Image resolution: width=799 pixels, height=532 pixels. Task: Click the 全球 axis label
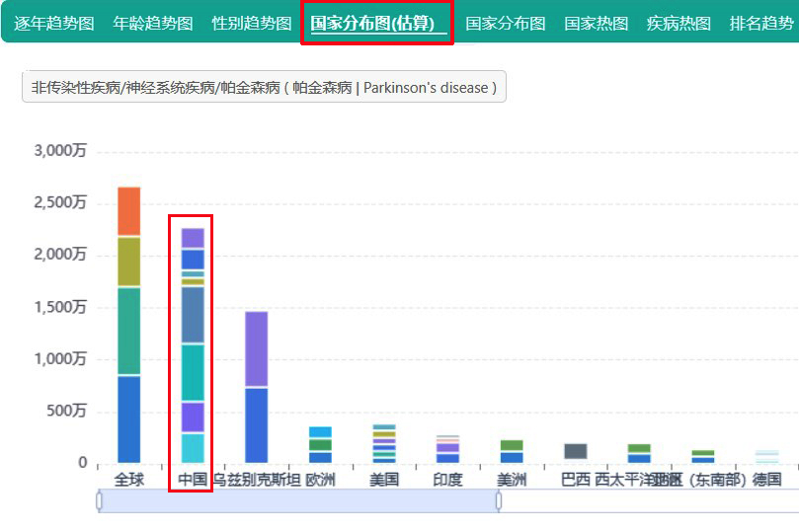pyautogui.click(x=129, y=480)
